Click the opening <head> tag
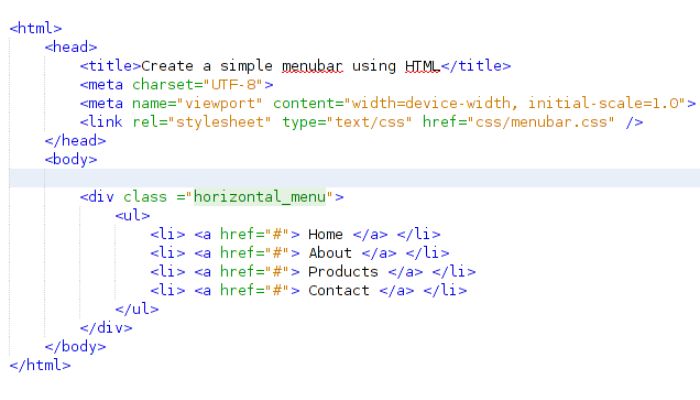700x400 pixels. pos(71,47)
